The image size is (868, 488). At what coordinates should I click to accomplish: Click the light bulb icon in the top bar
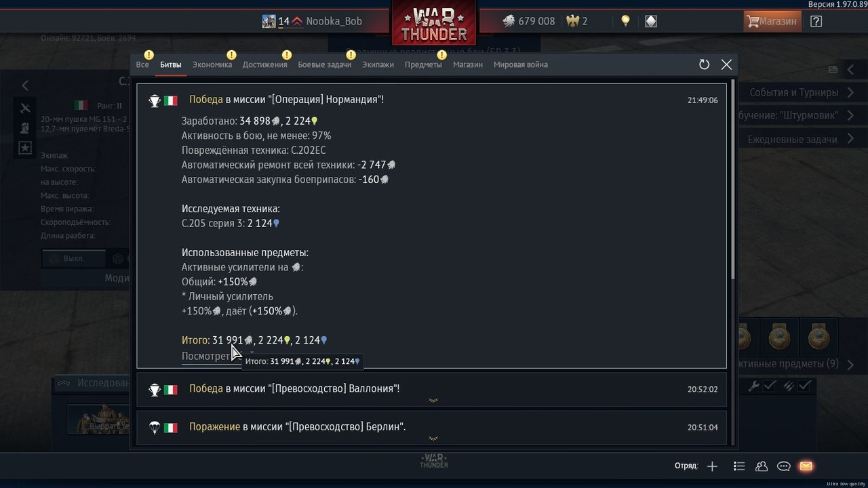click(625, 21)
